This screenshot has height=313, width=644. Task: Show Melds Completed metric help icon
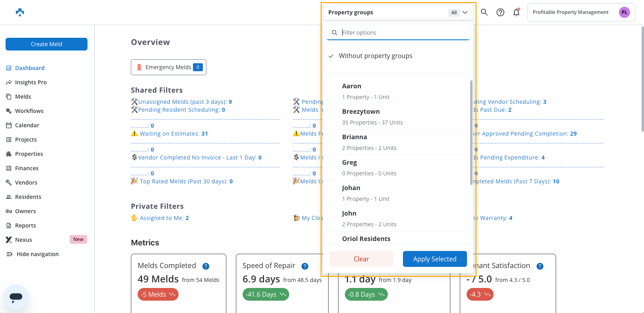pos(206,266)
